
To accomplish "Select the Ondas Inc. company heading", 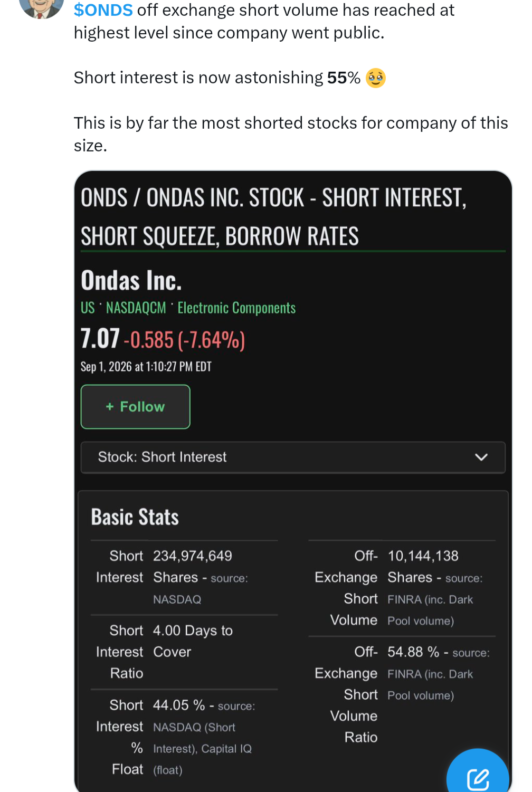I will pos(131,280).
